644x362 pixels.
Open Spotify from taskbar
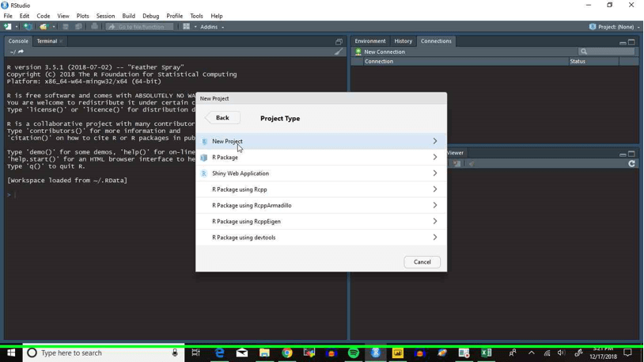[x=353, y=353]
